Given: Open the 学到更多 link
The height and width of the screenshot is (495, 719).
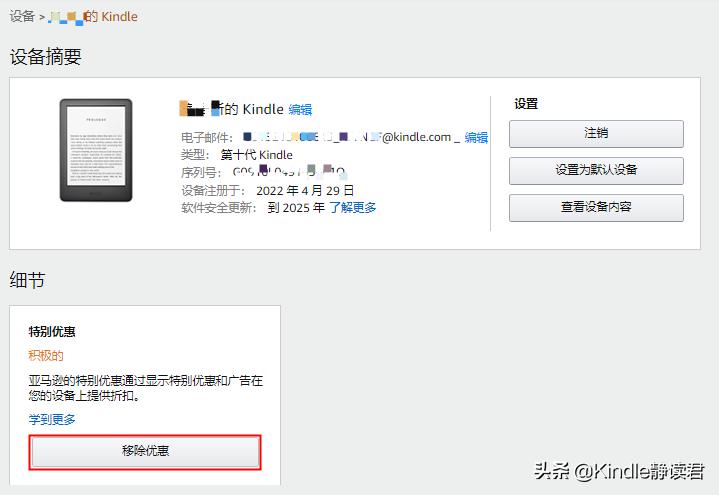Looking at the screenshot, I should pyautogui.click(x=52, y=419).
